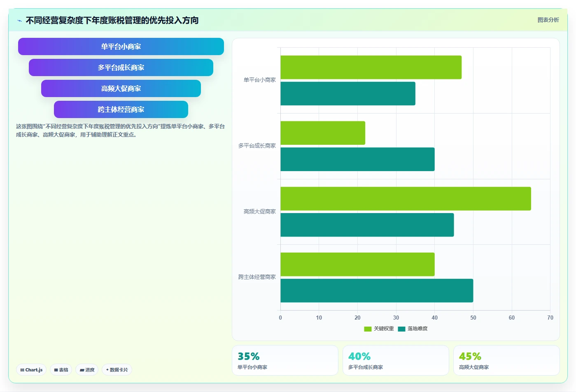The height and width of the screenshot is (392, 576).
Task: Click the x-axis tick label 30
Action: [396, 318]
